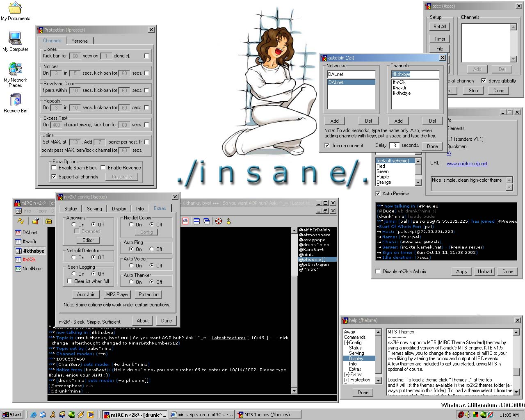
Task: Click the yellow about icon in mIRC toolbar
Action: 228,221
